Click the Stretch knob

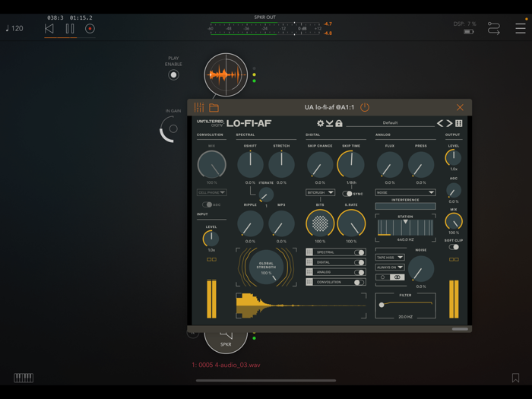(x=282, y=165)
